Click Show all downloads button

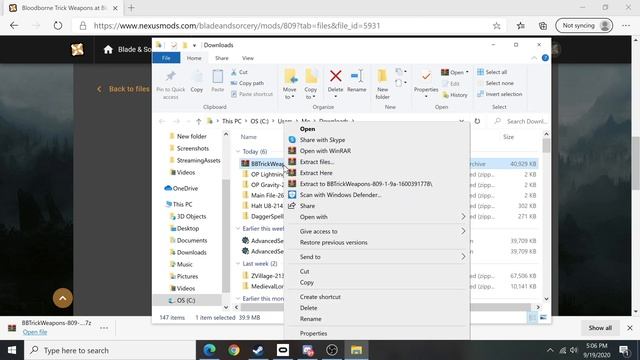click(x=600, y=328)
